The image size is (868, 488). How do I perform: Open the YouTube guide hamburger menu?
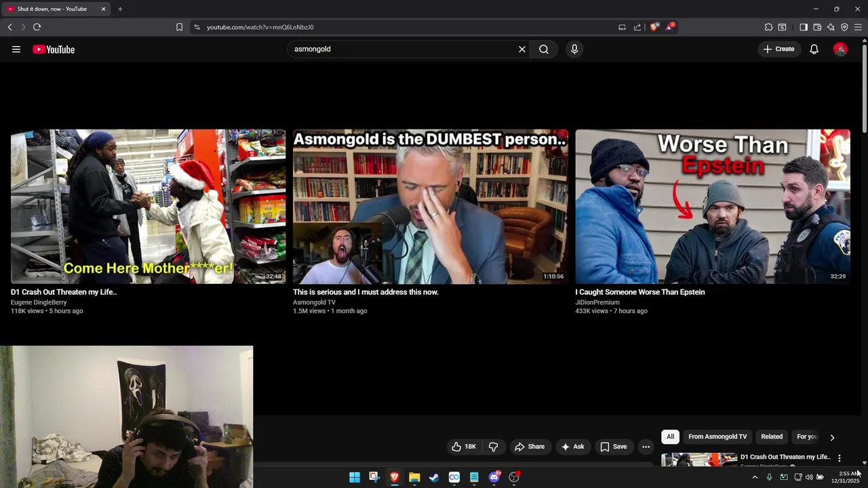(16, 49)
